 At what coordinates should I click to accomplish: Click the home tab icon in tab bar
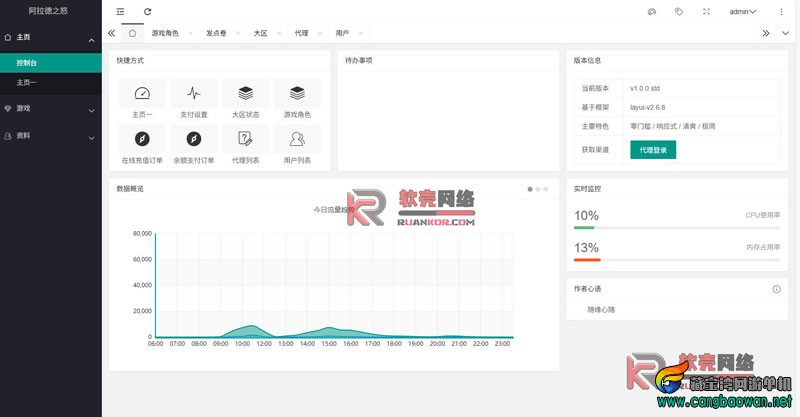(x=133, y=33)
